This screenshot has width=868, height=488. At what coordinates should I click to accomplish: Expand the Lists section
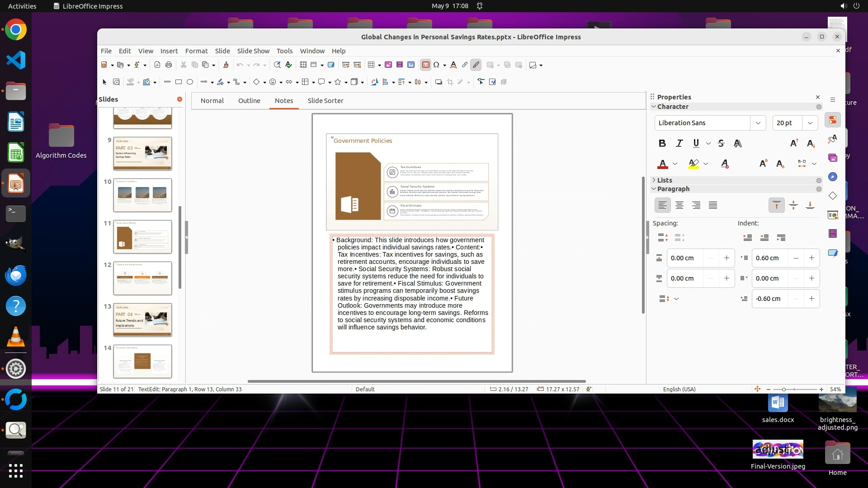tap(665, 180)
